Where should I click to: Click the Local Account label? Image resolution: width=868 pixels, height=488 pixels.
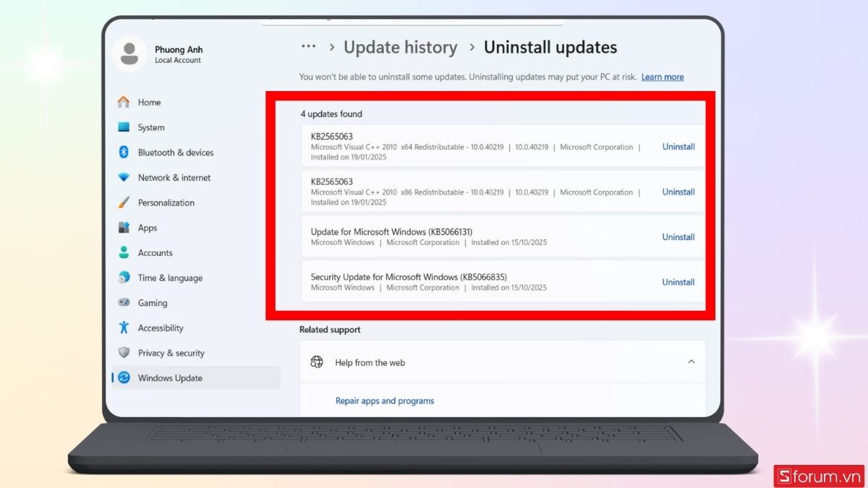pos(178,61)
